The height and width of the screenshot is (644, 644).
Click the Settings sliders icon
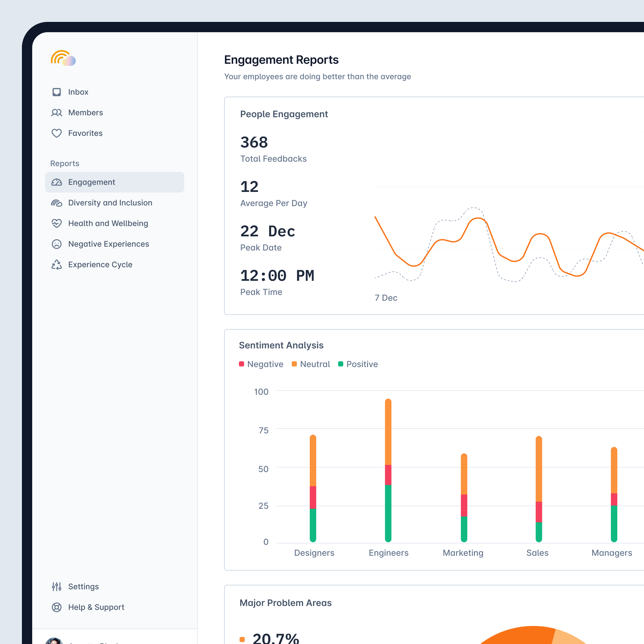tap(57, 587)
